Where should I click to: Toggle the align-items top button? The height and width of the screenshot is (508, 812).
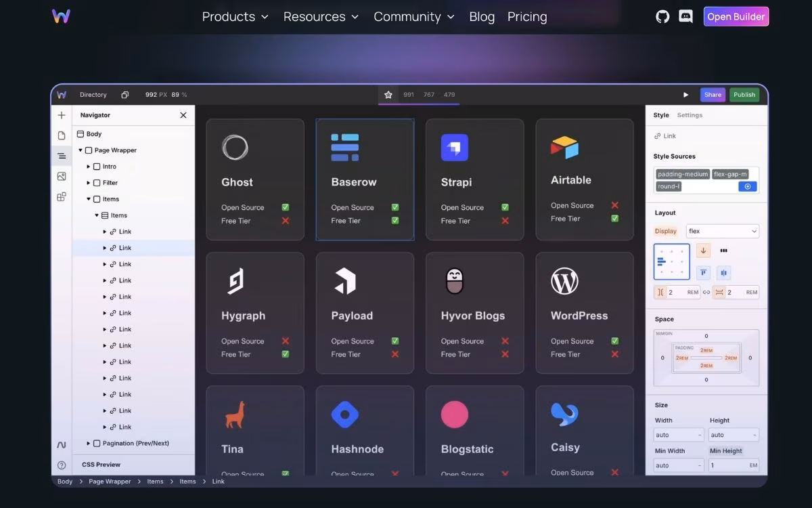(x=703, y=272)
